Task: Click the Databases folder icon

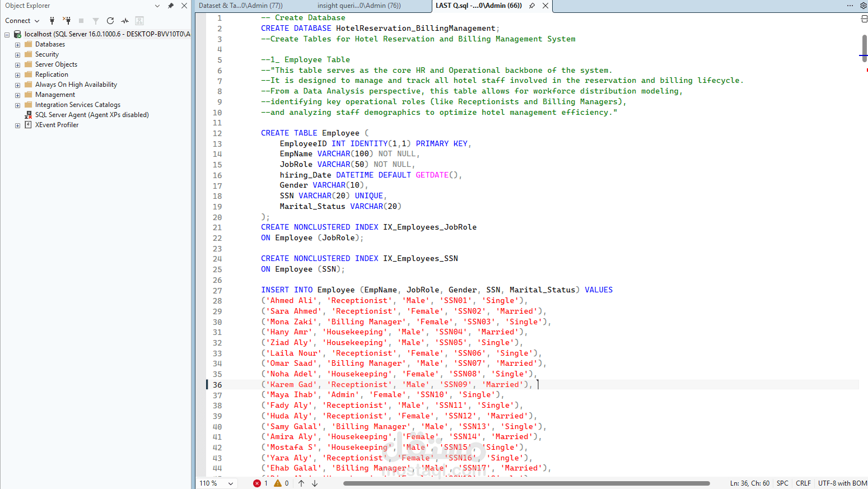Action: pyautogui.click(x=28, y=44)
